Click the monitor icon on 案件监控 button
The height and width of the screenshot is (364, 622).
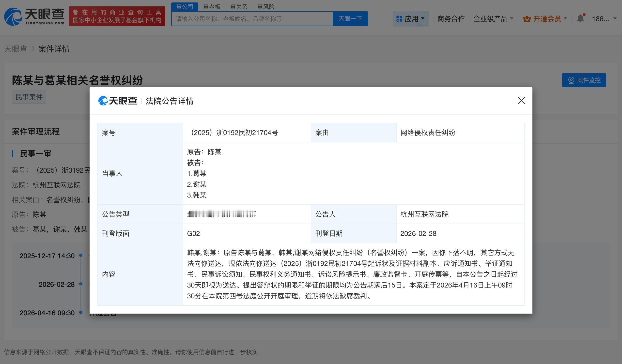tap(571, 80)
